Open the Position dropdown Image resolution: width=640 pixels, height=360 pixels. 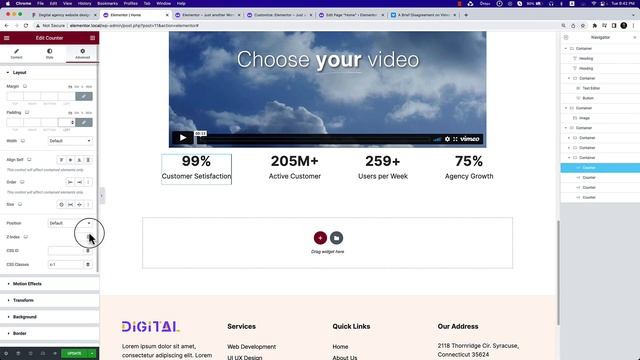point(70,223)
